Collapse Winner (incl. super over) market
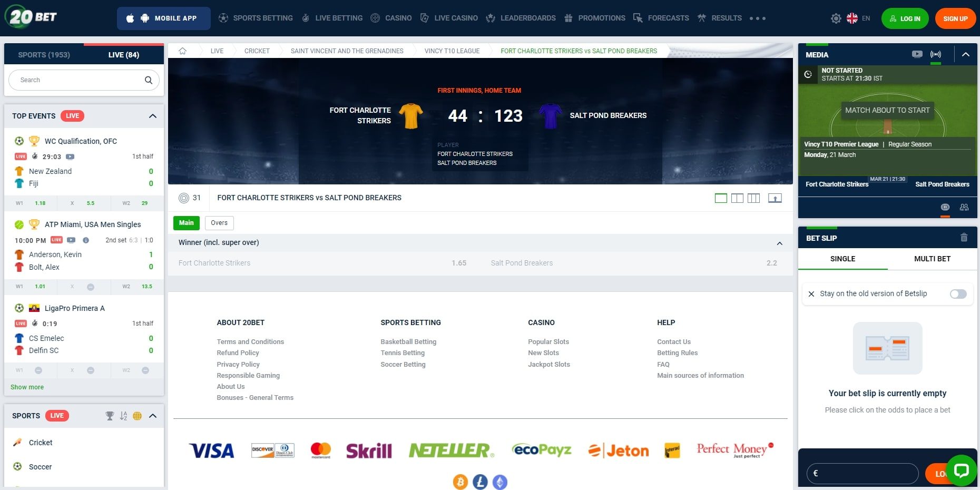 click(780, 243)
